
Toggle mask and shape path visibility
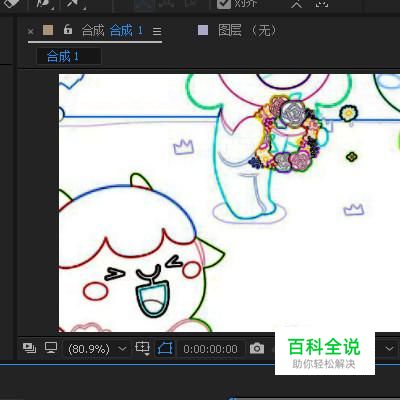pyautogui.click(x=165, y=349)
